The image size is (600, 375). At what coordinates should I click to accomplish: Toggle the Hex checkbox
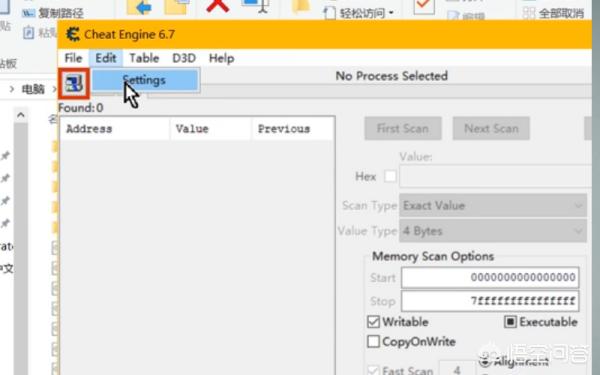[x=390, y=176]
